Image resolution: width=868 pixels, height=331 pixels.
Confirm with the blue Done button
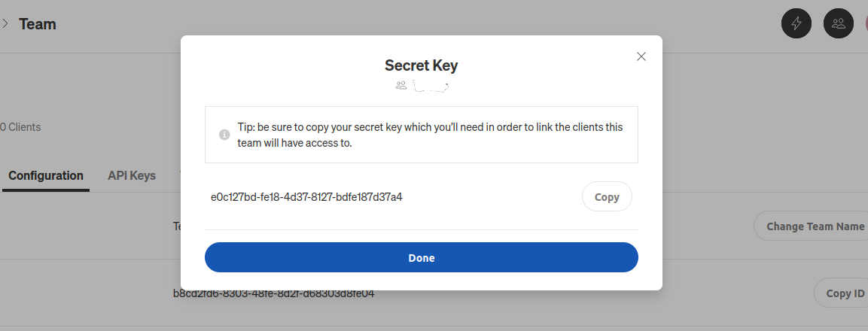(422, 257)
